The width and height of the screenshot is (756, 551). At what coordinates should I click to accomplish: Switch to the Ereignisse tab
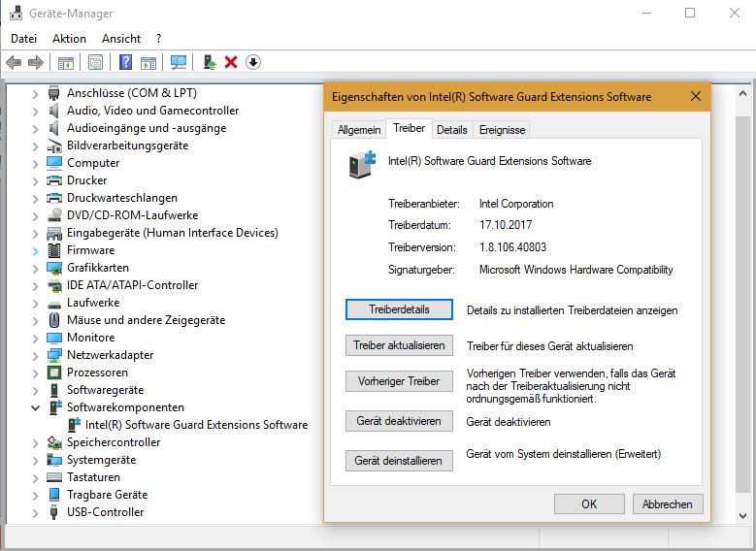502,130
